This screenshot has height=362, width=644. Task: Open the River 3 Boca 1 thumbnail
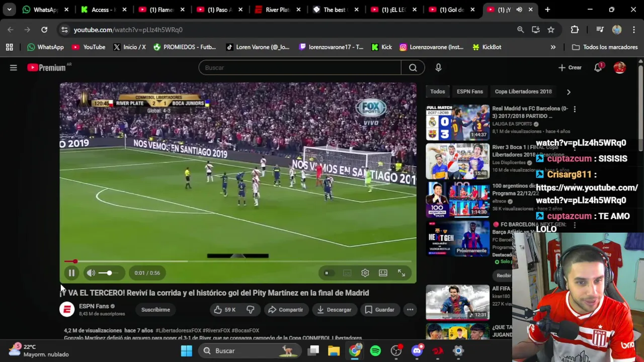pos(457,161)
